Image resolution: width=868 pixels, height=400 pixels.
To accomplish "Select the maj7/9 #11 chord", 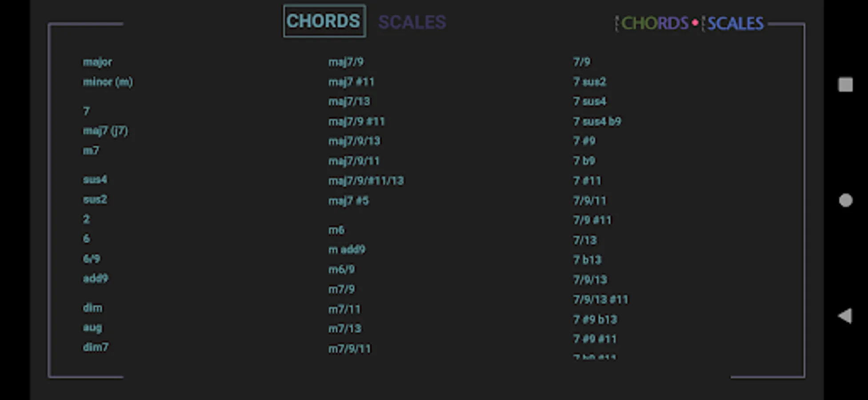I will [356, 121].
